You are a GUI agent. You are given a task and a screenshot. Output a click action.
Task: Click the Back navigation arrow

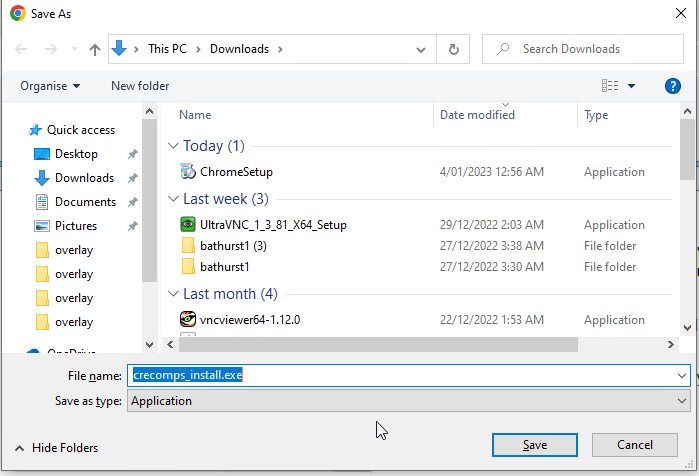[23, 49]
